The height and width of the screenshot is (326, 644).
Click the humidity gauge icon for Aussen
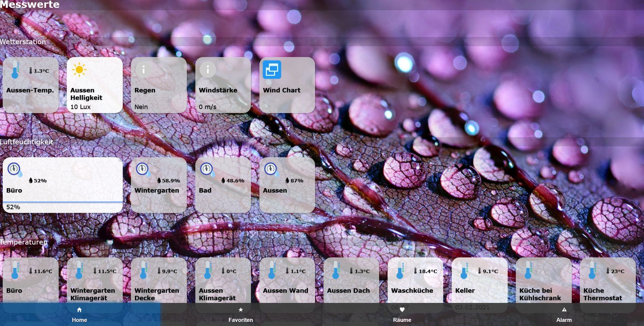(272, 169)
